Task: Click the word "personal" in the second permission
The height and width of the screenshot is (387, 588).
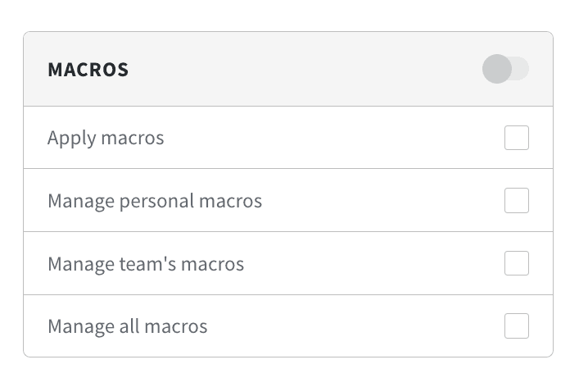Action: (x=155, y=201)
